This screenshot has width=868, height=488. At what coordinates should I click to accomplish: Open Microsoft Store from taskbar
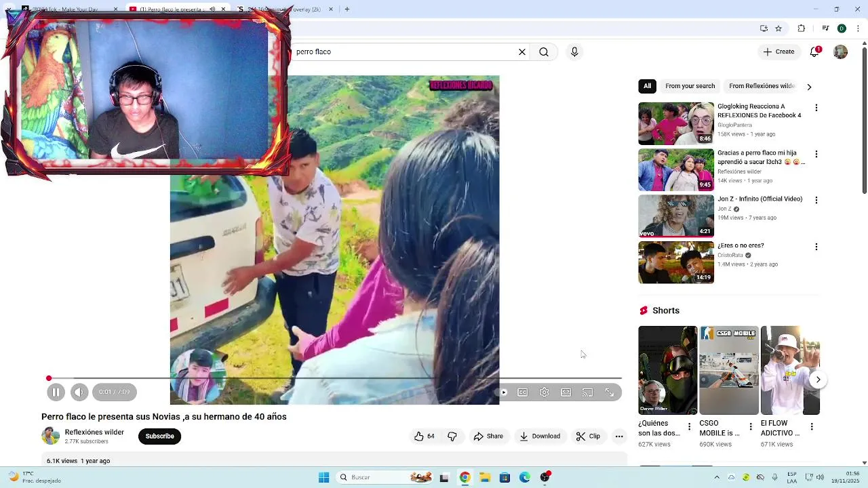[505, 477]
